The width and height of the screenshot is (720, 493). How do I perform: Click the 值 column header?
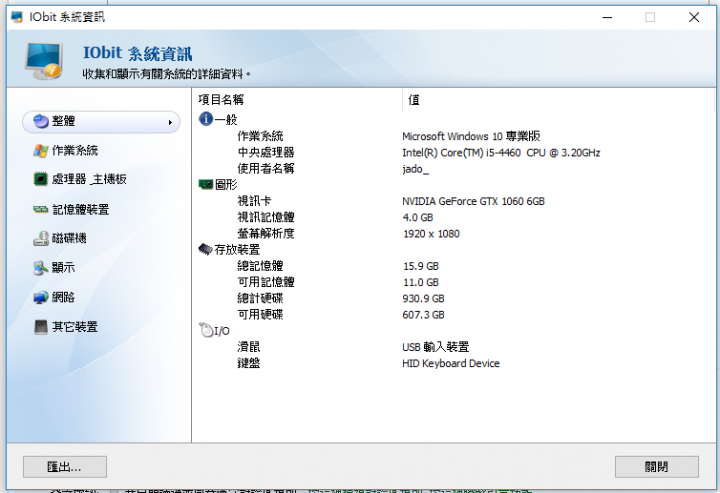pyautogui.click(x=414, y=100)
